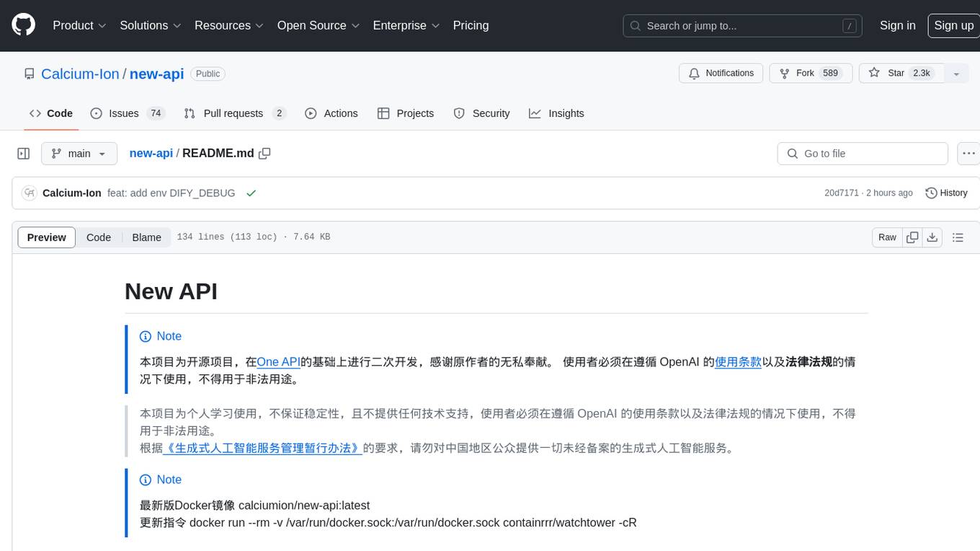The image size is (980, 551).
Task: Click the New API heading
Action: [x=171, y=291]
